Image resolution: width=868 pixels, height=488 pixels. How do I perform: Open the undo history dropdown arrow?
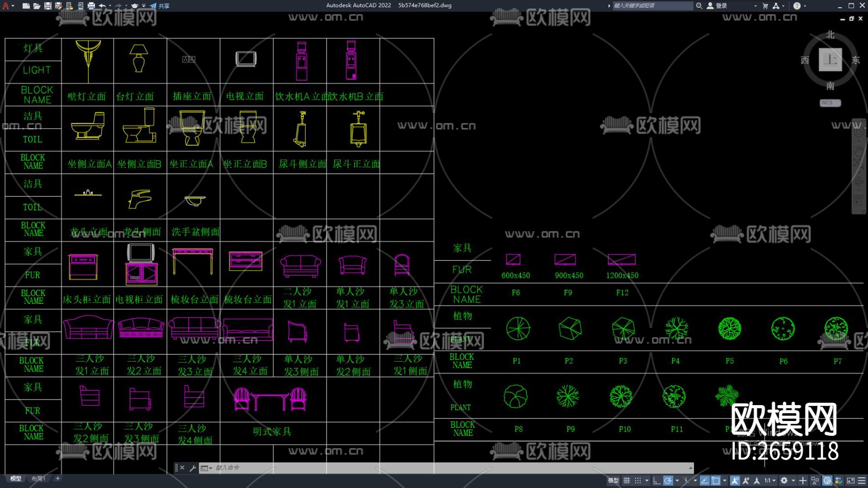pos(110,6)
